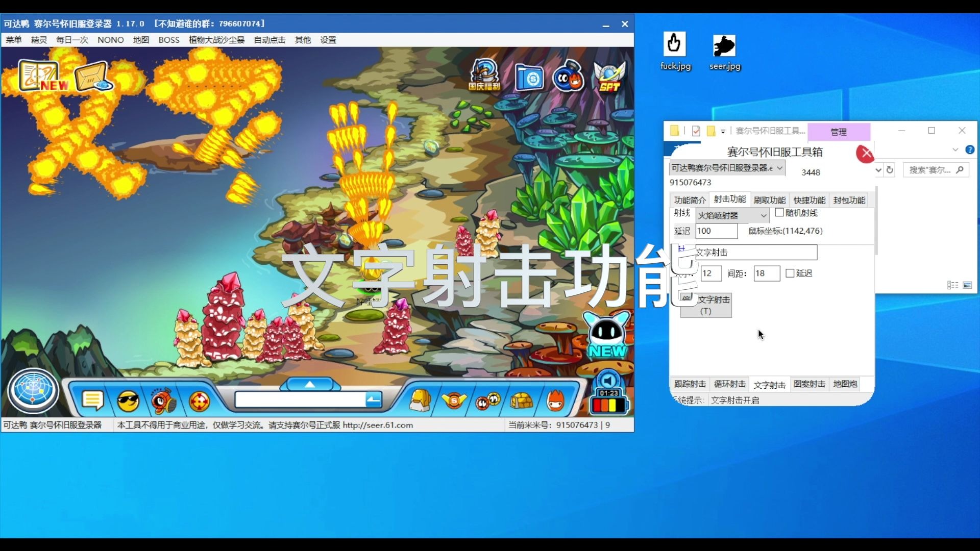Open the 国庆福利 event icon

click(x=484, y=75)
